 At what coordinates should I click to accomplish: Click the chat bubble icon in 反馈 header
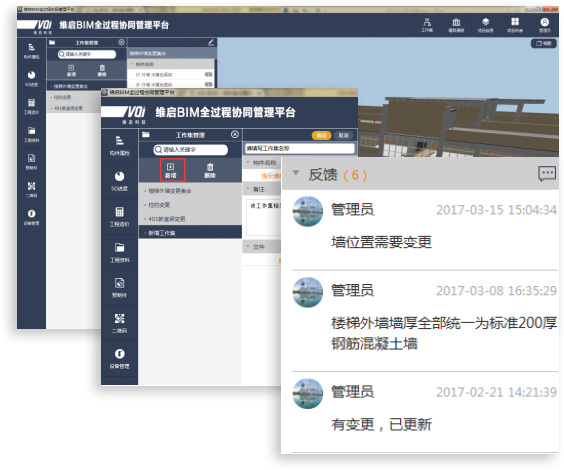pos(547,174)
